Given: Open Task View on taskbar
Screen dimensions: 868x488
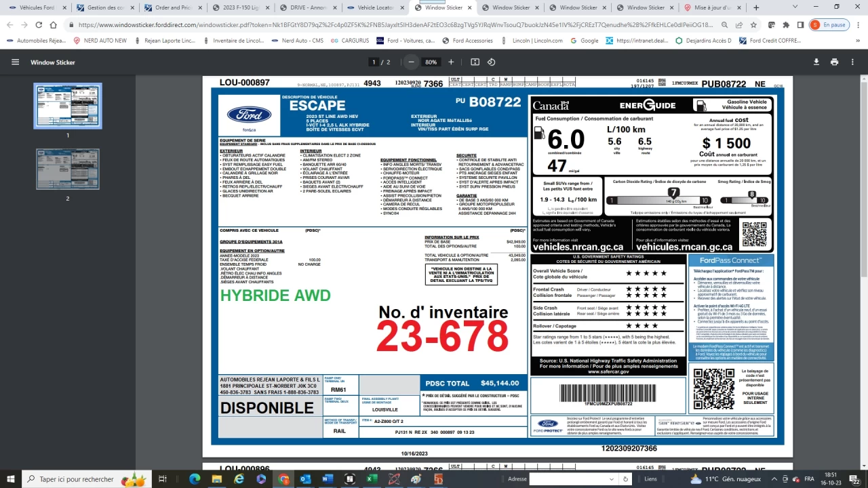Looking at the screenshot, I should (163, 479).
